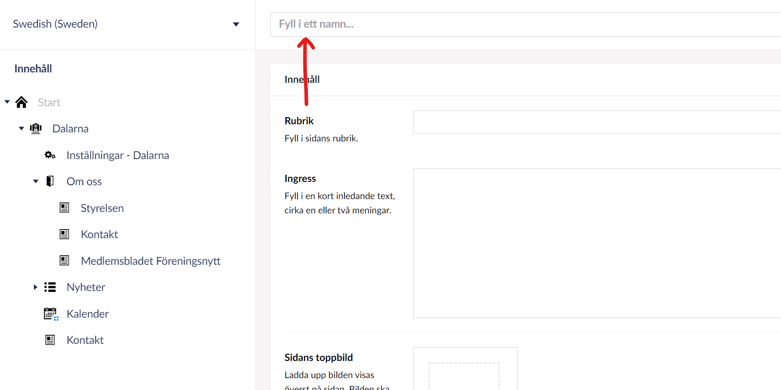Click the Rubrik field label
The image size is (781, 390).
coord(299,121)
